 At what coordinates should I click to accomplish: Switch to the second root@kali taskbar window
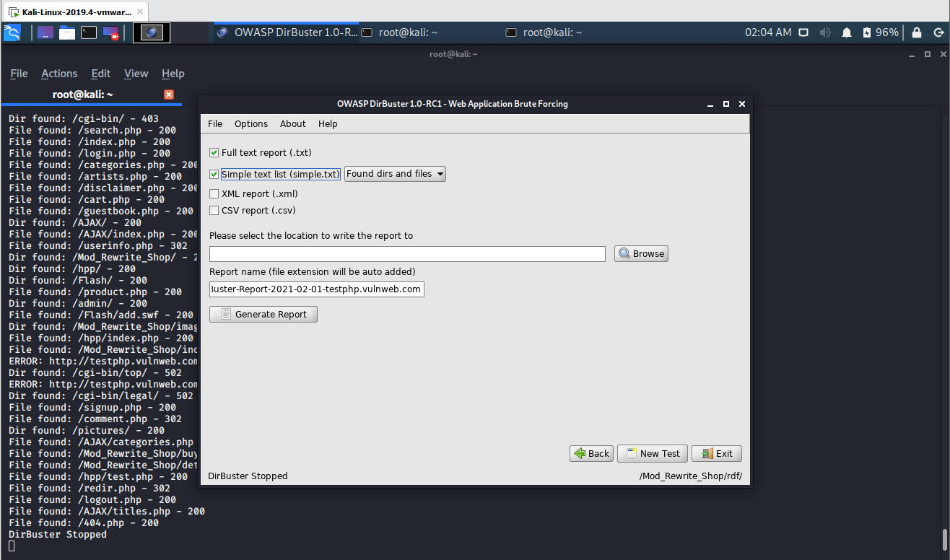pos(544,32)
